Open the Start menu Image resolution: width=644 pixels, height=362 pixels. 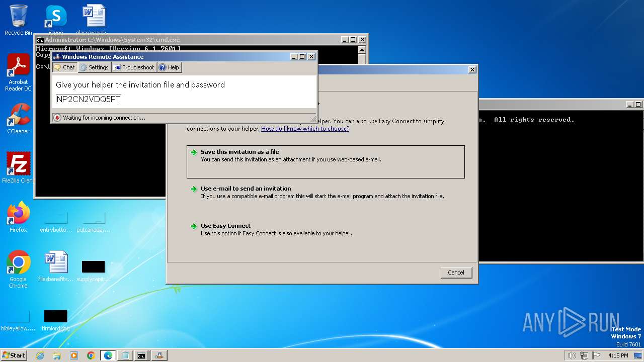tap(14, 355)
